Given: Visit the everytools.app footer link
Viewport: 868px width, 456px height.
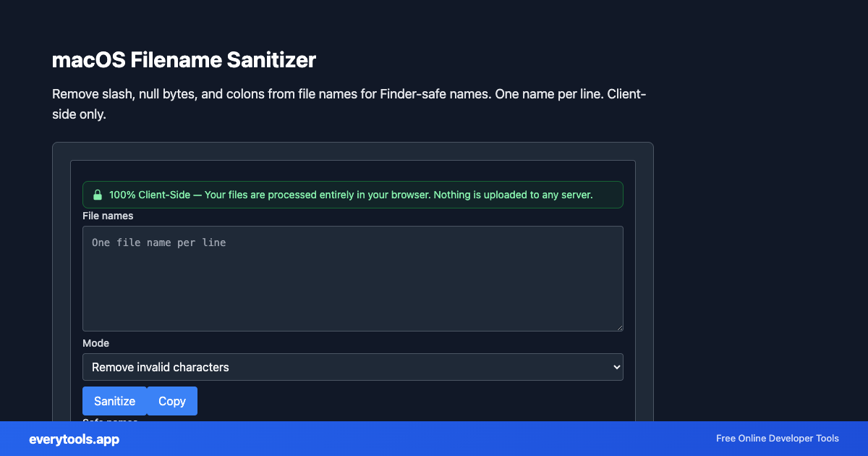Looking at the screenshot, I should [x=75, y=439].
